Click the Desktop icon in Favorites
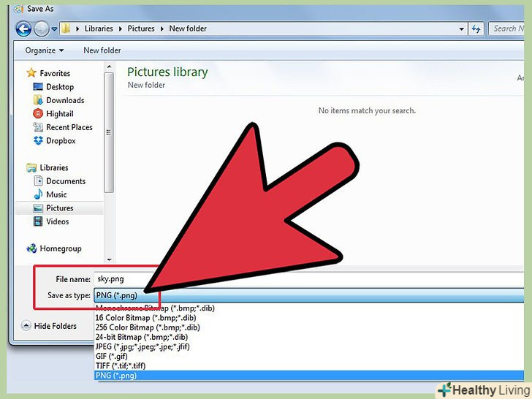Viewport: 532px width, 399px height. click(x=38, y=86)
